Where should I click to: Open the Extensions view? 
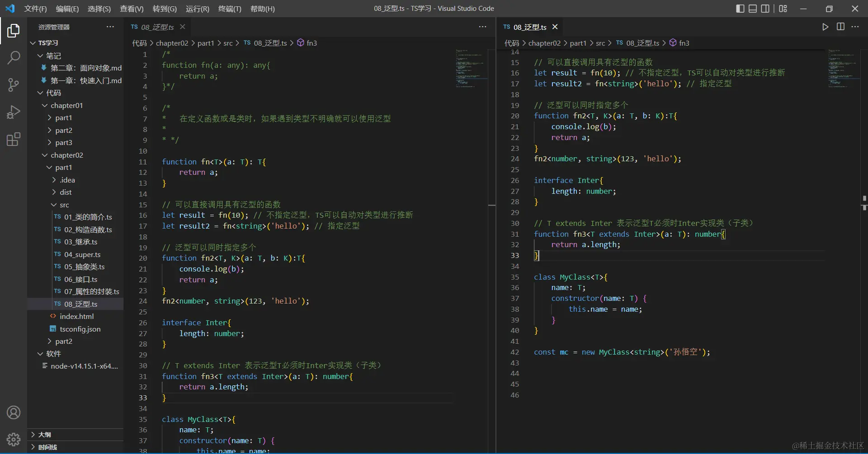14,139
